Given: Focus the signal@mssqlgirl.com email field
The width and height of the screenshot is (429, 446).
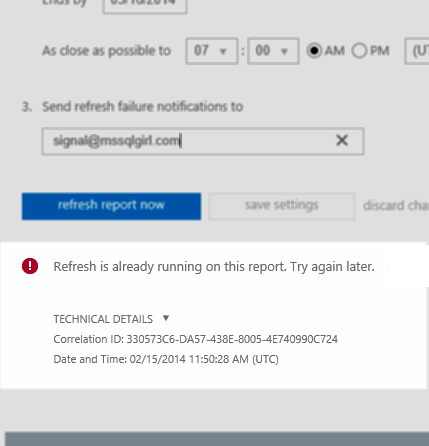Looking at the screenshot, I should tap(203, 141).
